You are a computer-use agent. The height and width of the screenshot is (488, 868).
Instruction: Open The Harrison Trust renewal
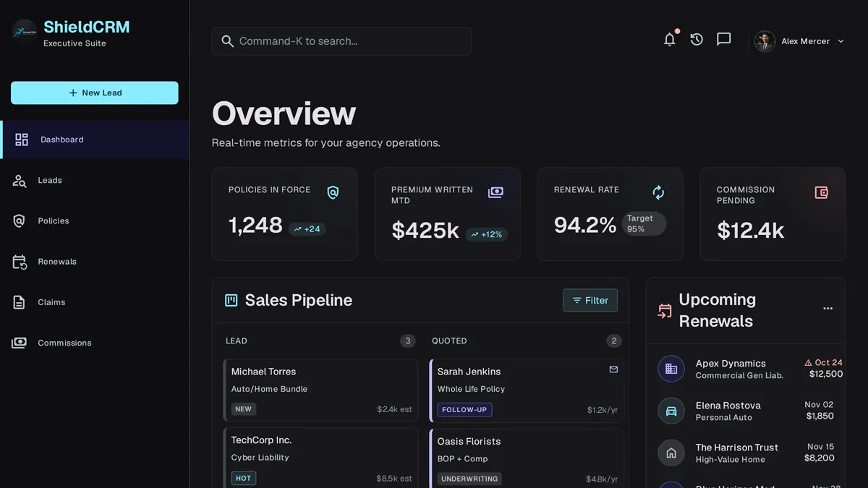pyautogui.click(x=746, y=453)
